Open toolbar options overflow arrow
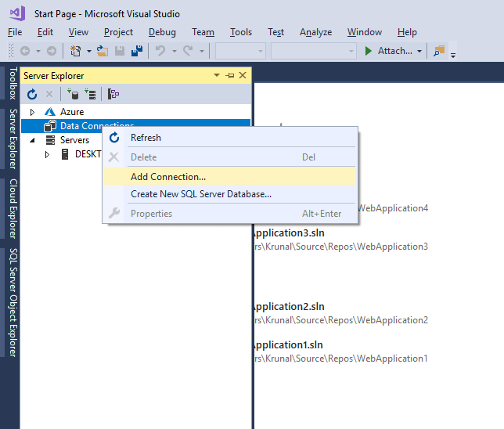The image size is (504, 429). point(453,56)
